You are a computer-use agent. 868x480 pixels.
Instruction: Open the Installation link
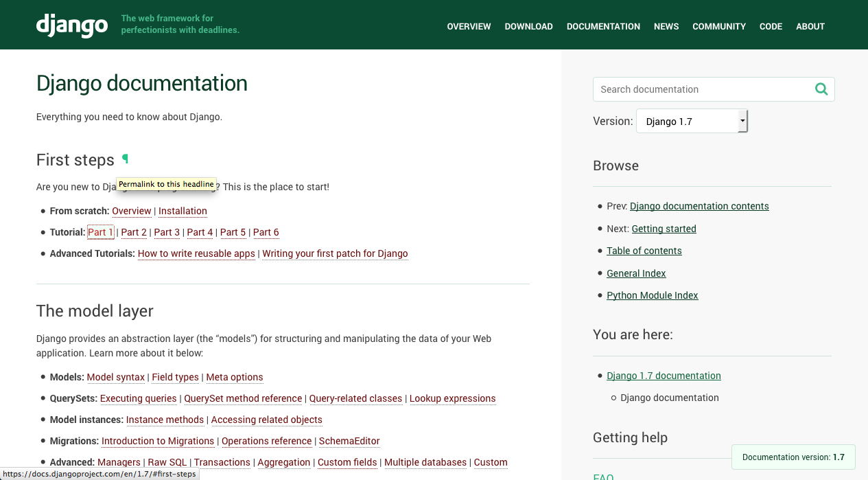tap(183, 211)
